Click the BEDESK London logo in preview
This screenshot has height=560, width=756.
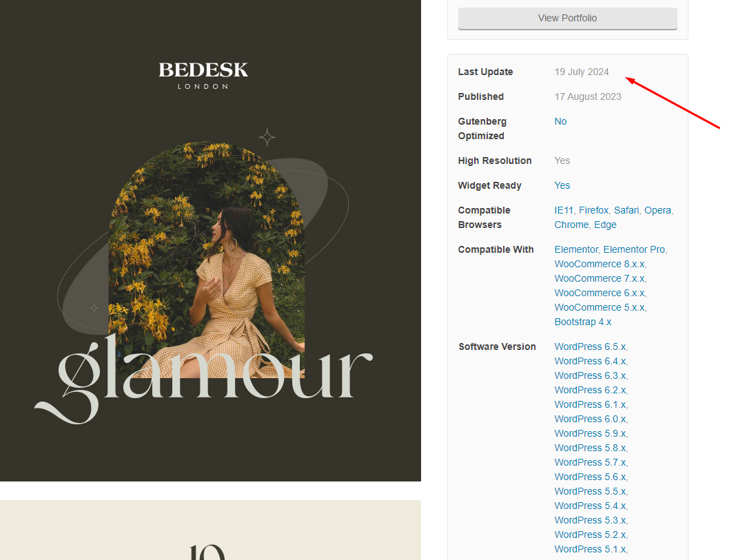click(x=203, y=75)
